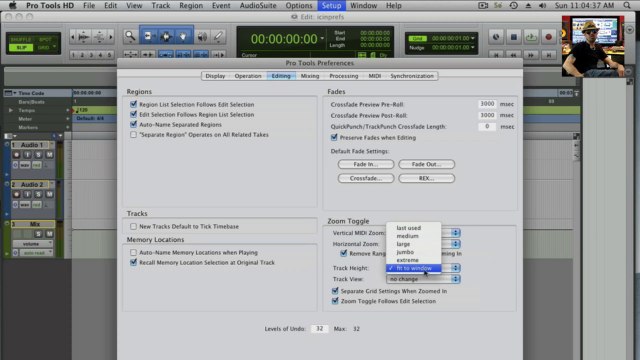Open the Apple menu
This screenshot has height=360, width=640.
(x=13, y=5)
